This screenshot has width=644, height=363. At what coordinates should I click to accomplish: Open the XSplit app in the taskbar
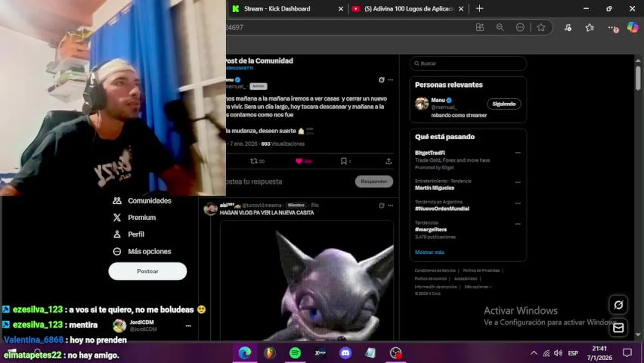pos(320,353)
